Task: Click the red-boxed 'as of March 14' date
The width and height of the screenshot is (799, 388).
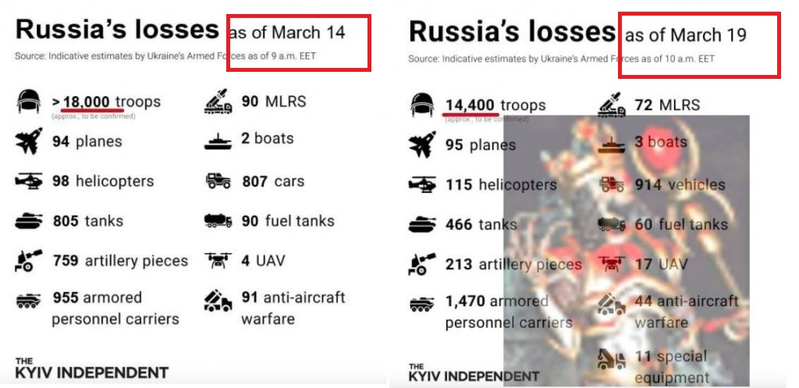Action: click(287, 33)
